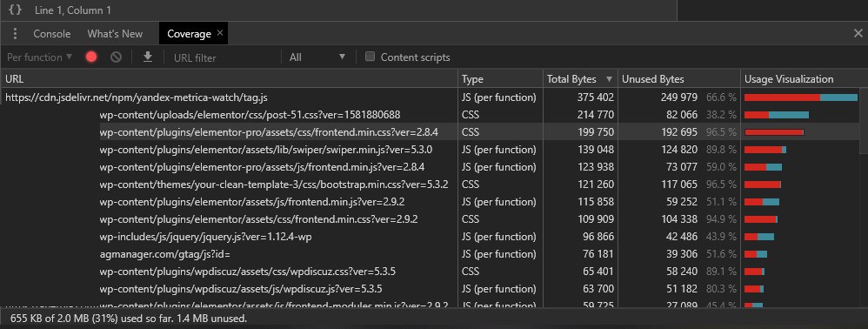Open the All type filter dropdown
The height and width of the screenshot is (329, 868).
click(317, 57)
